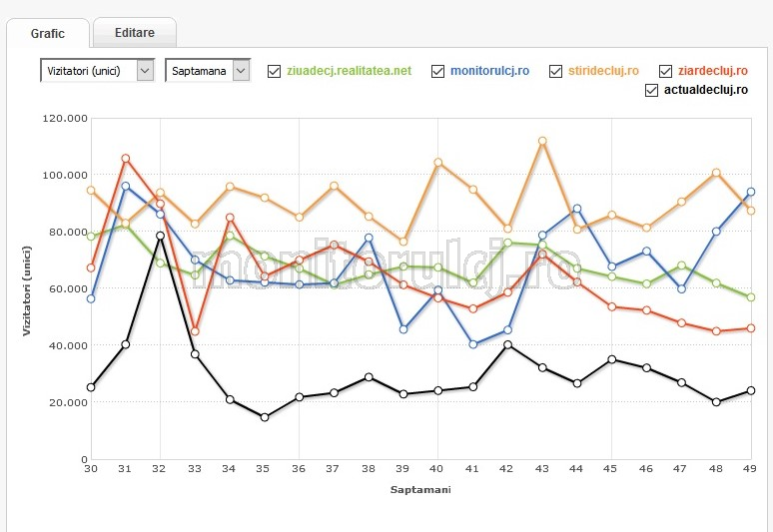773x532 pixels.
Task: Click the actualdecluj.ro legend label
Action: [x=706, y=90]
